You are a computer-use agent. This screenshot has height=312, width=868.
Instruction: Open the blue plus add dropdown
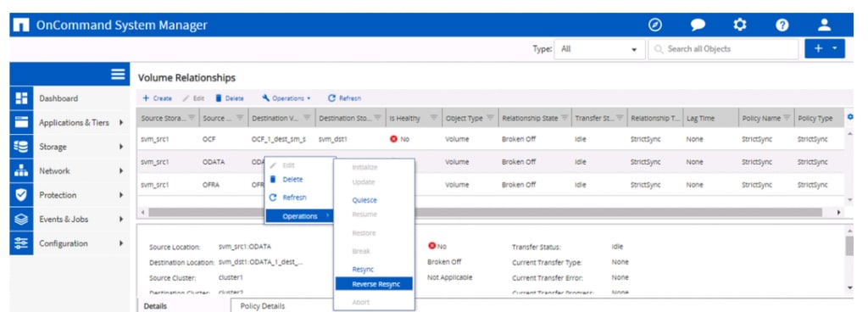(x=825, y=49)
